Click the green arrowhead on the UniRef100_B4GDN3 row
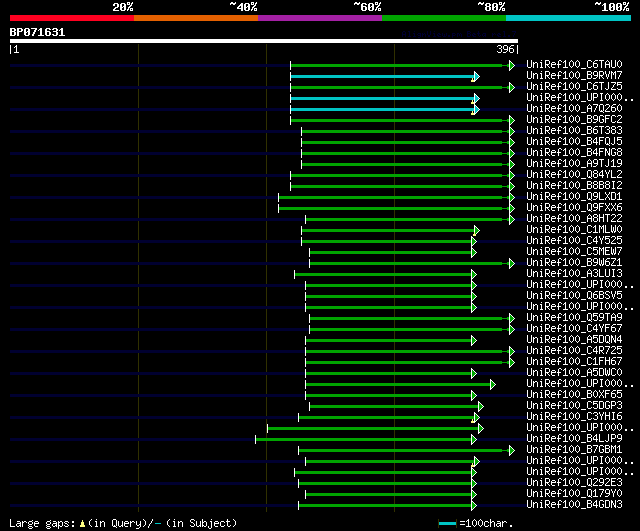The image size is (640, 531). click(x=474, y=506)
